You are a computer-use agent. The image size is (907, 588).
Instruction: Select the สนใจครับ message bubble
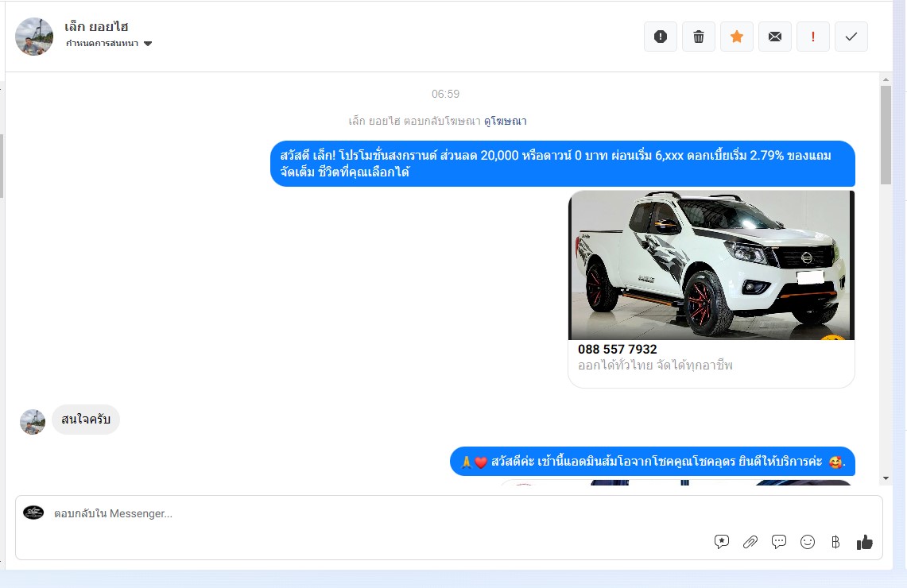tap(86, 420)
